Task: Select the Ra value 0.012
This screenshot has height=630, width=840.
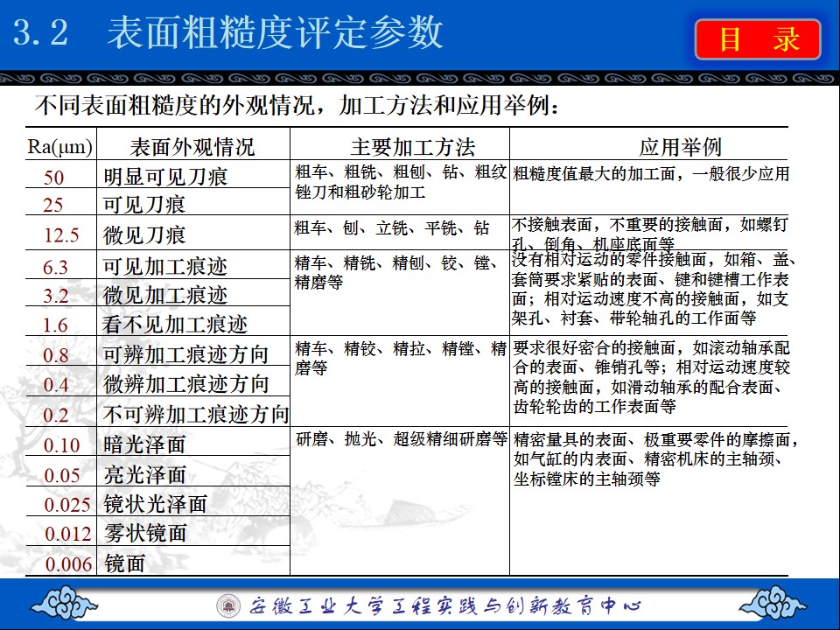Action: coord(68,534)
